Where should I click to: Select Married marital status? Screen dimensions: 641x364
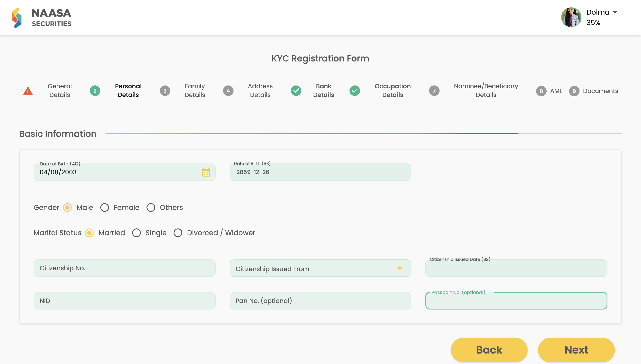[x=89, y=233]
